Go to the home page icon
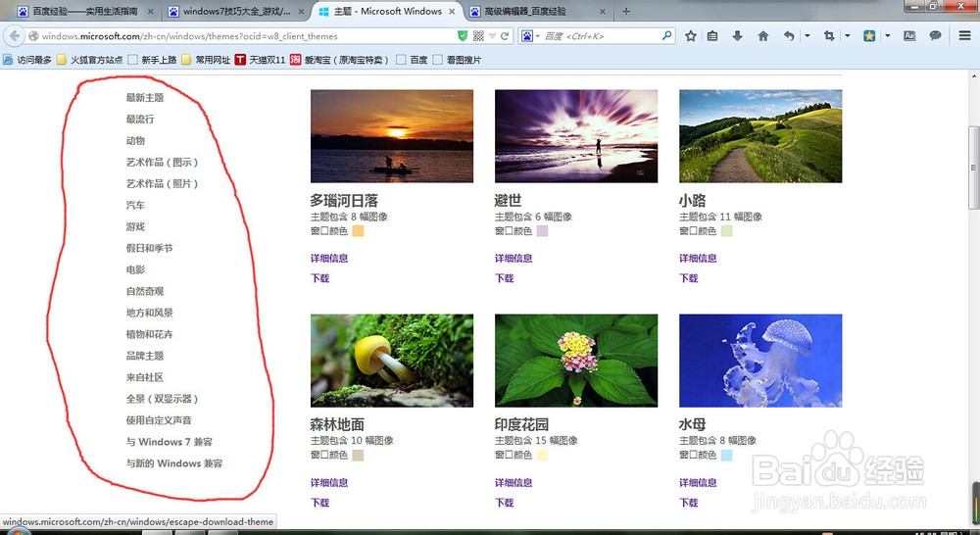The height and width of the screenshot is (535, 980). pos(763,36)
